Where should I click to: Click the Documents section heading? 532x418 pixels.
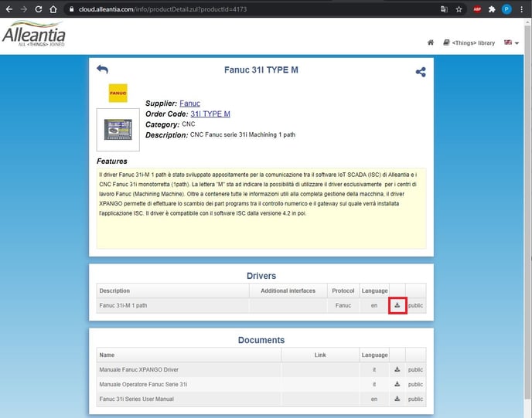click(x=261, y=340)
